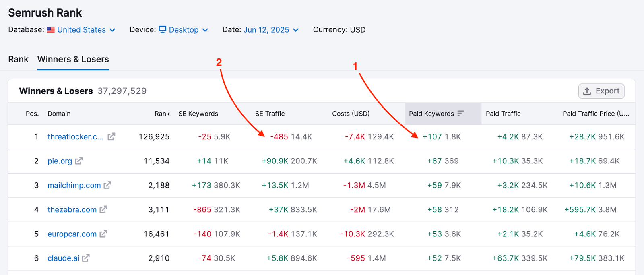Screen dimensions: 644x275
Task: Click europcar.com external link icon
Action: (103, 234)
